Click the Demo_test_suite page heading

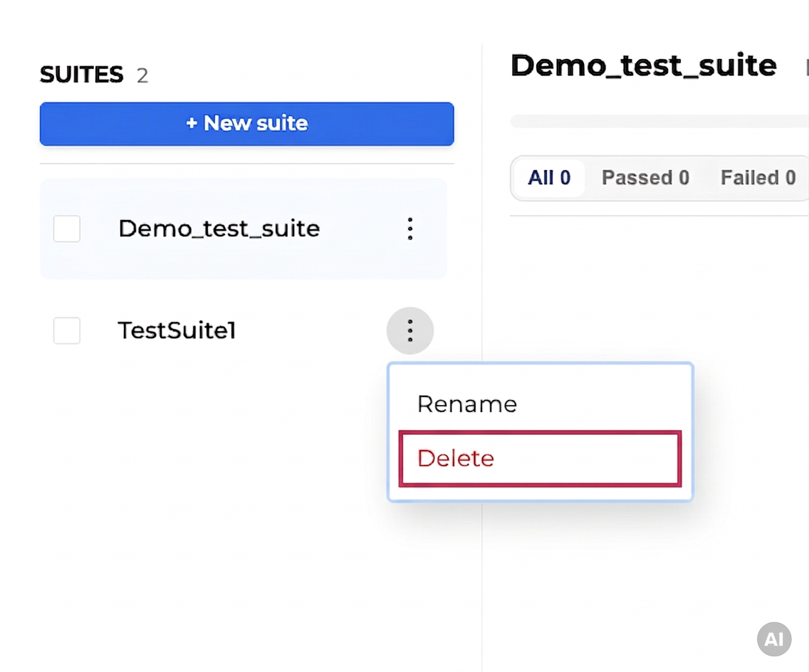point(643,66)
